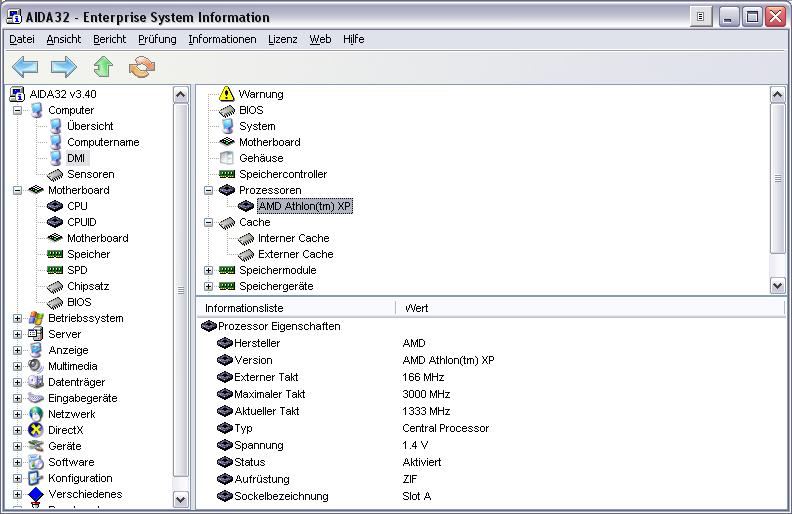
Task: Expand the Server tree node
Action: point(17,334)
